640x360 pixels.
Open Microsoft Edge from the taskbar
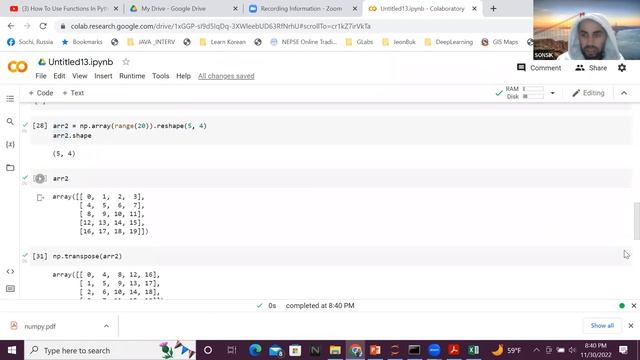pos(255,350)
